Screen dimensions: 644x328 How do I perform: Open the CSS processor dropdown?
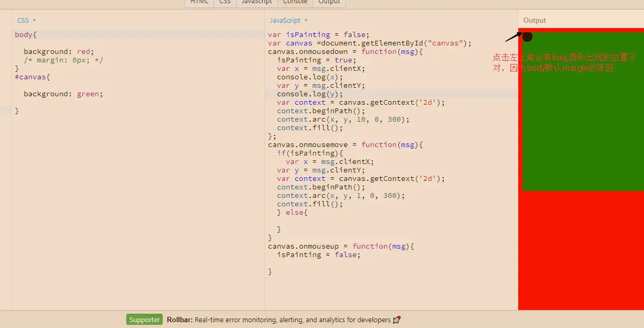pos(26,20)
